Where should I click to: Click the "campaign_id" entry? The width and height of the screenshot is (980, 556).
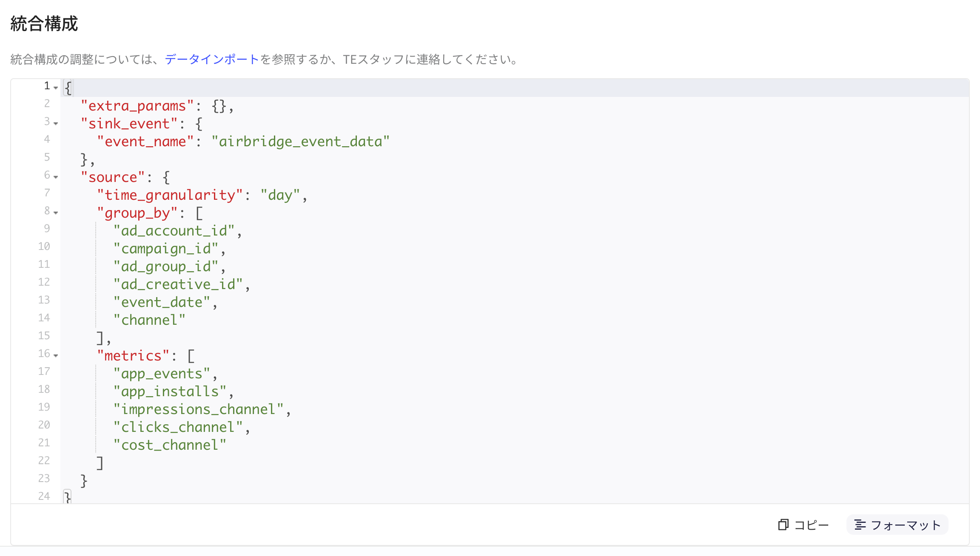[x=165, y=249]
